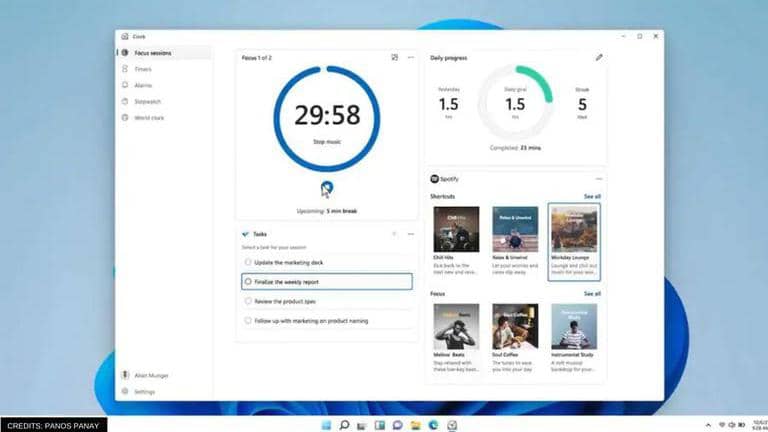Open Settings gear at sidebar bottom
The image size is (768, 432).
click(125, 391)
